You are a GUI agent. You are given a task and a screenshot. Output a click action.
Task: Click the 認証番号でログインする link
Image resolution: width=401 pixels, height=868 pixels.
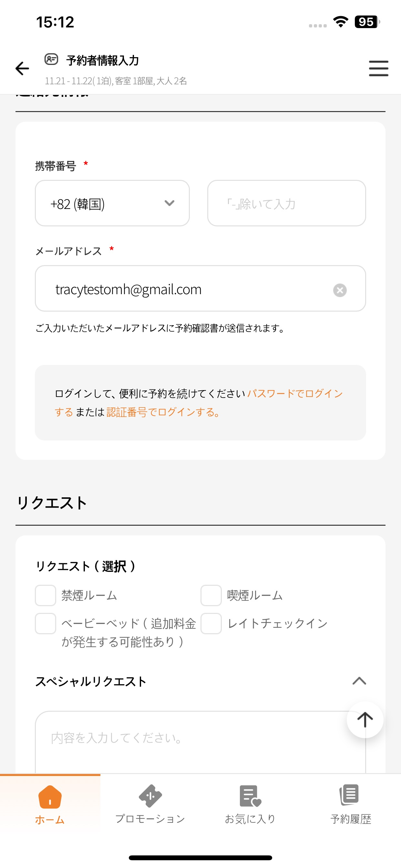[163, 412]
